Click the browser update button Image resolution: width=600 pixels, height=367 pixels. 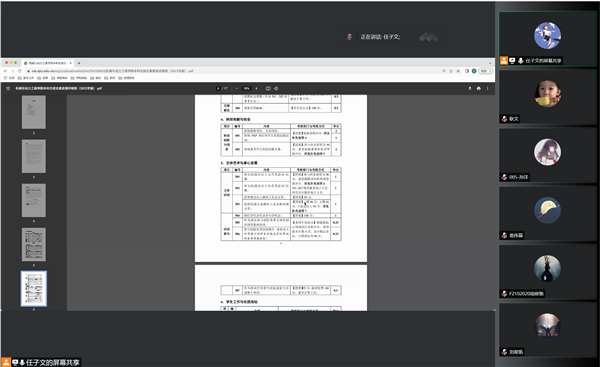[x=486, y=71]
